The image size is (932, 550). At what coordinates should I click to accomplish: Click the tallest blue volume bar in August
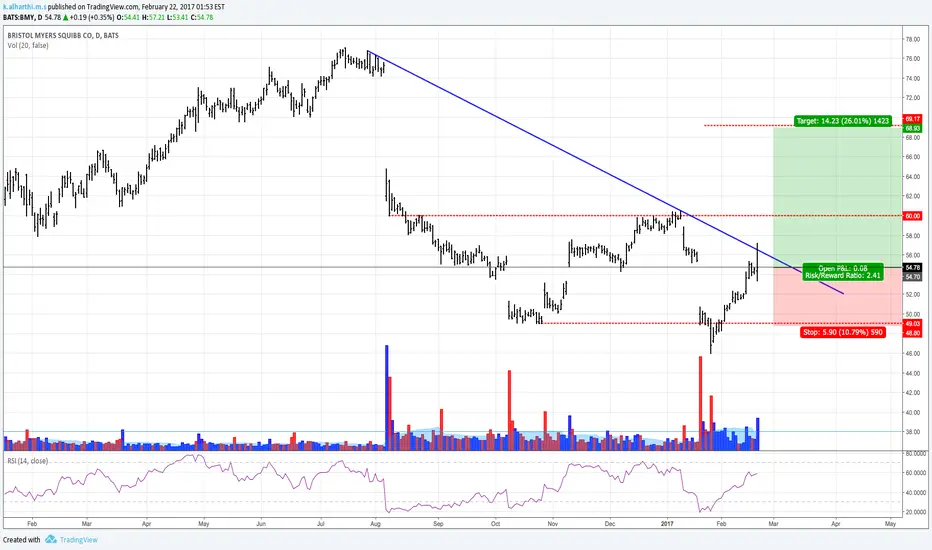[x=386, y=397]
